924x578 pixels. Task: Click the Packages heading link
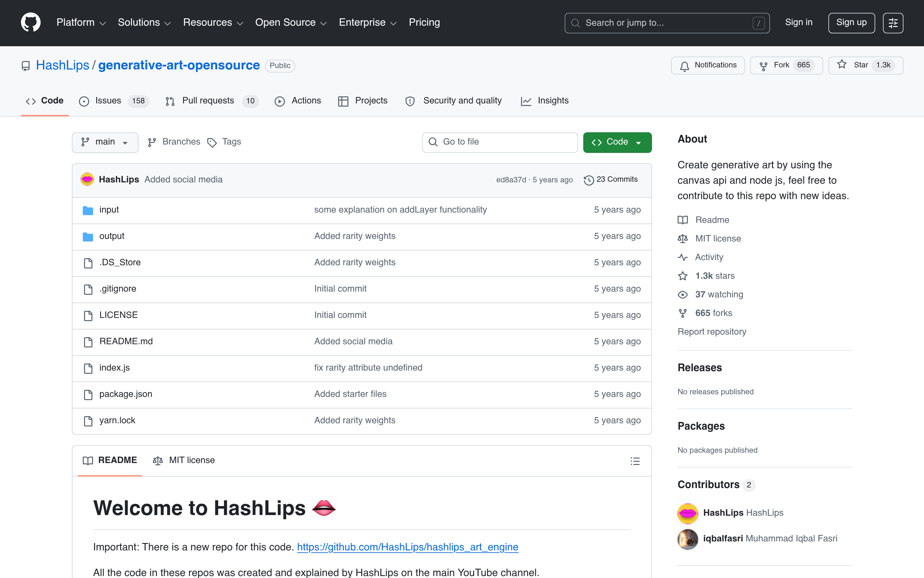tap(701, 426)
